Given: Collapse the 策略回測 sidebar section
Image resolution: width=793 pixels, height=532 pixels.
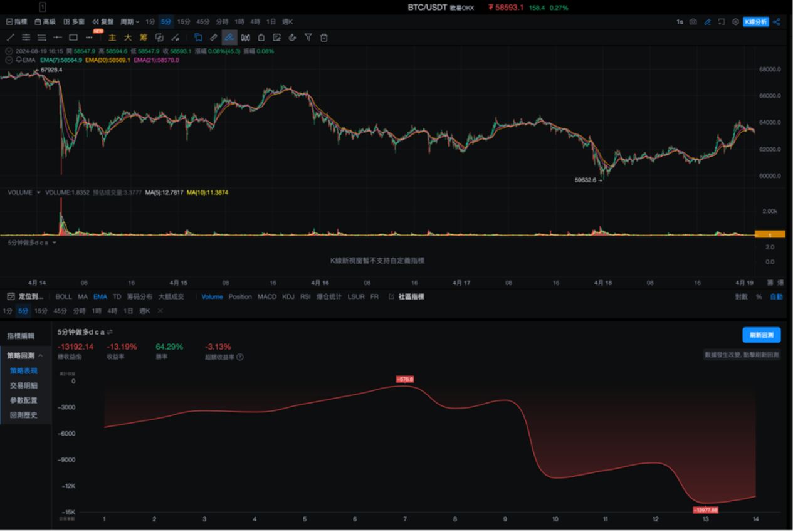Looking at the screenshot, I should [40, 355].
